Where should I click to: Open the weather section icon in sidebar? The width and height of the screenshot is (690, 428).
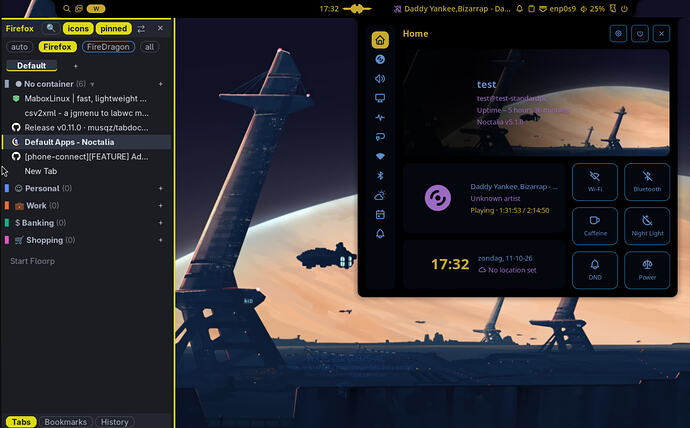click(x=380, y=195)
